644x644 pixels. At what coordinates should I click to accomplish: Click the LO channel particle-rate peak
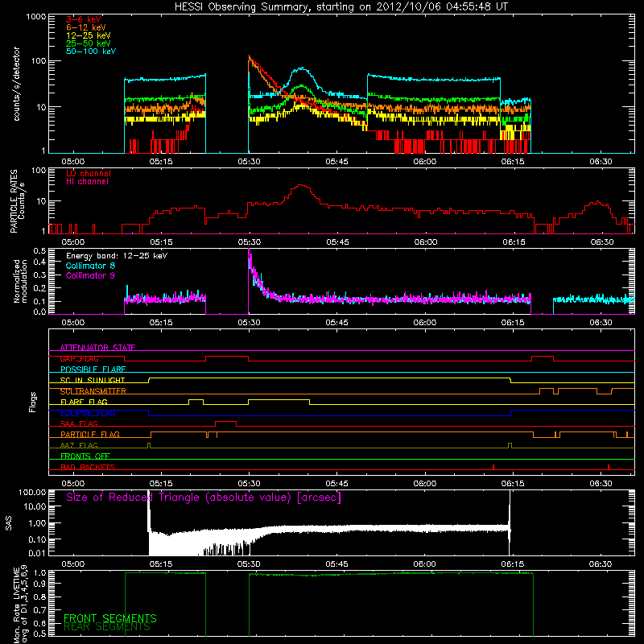pos(301,185)
